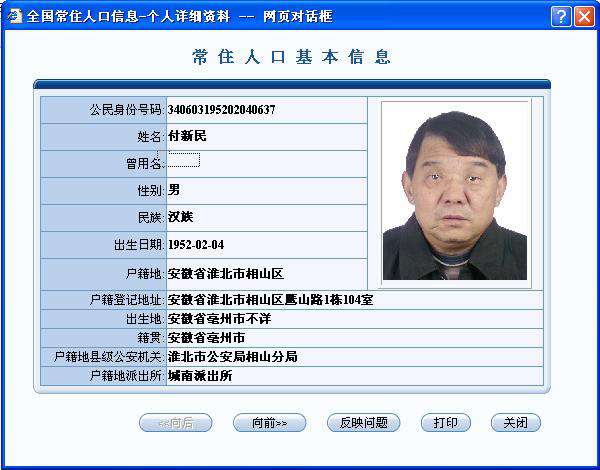The width and height of the screenshot is (600, 470).
Task: Select the 户籍地派出所 value cell
Action: pyautogui.click(x=354, y=376)
